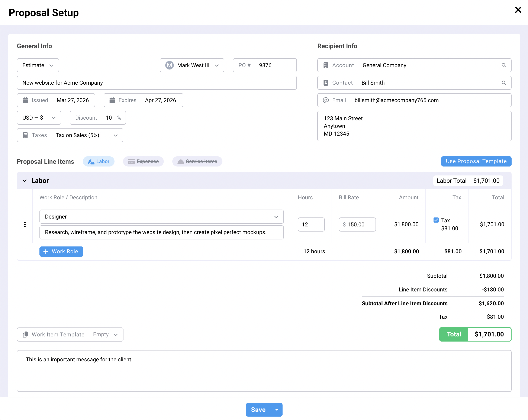Uncheck the Tax checkbox on Designer row

(436, 220)
